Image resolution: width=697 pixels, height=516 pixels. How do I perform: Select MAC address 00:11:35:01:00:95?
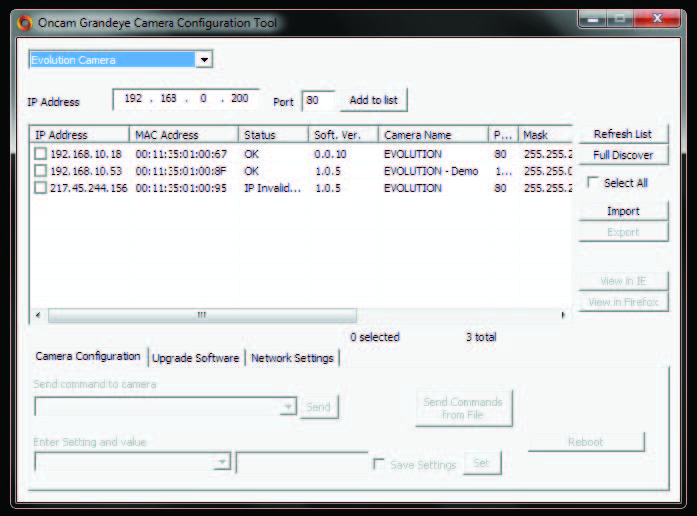point(181,188)
